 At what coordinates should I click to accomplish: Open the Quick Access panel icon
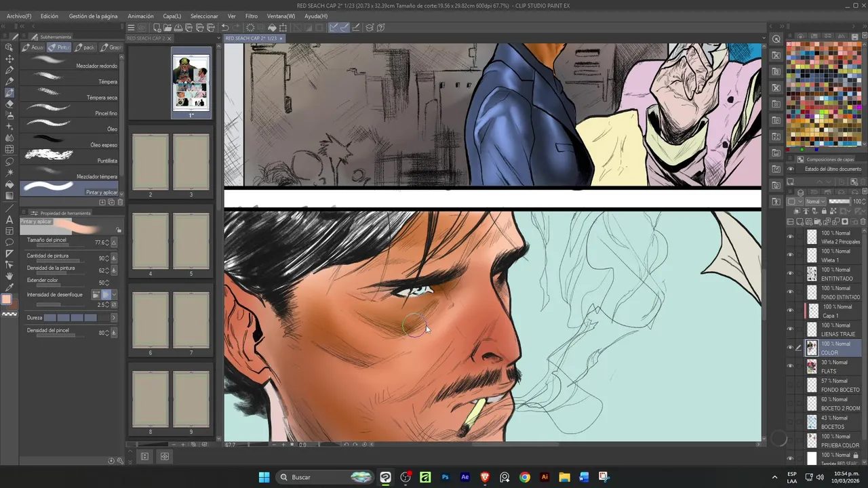(776, 39)
